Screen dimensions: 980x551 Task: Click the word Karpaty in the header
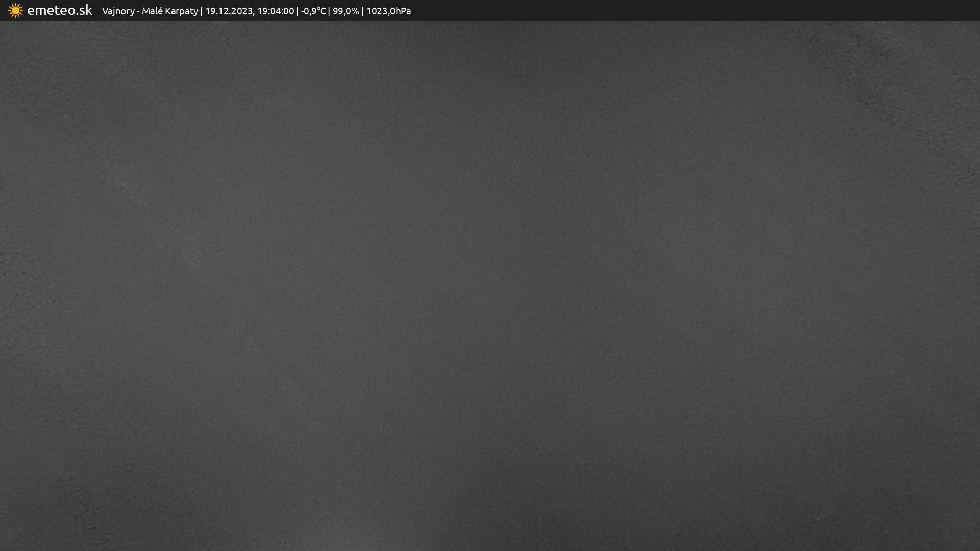(181, 11)
